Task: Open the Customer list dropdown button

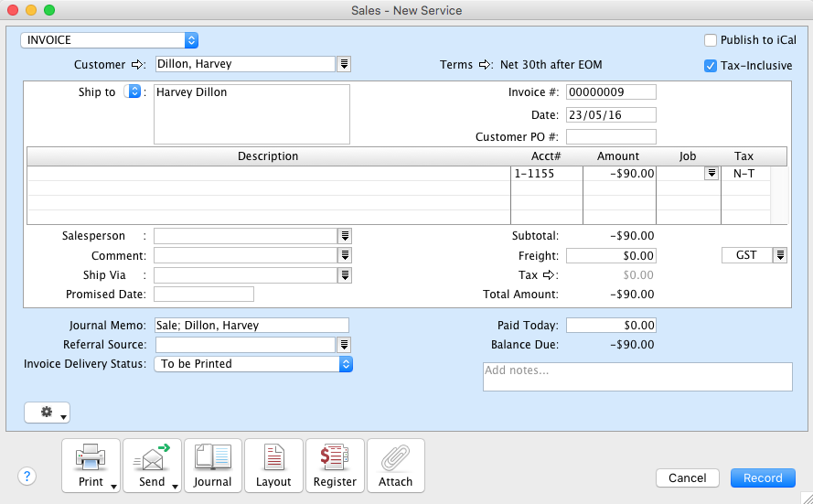Action: pyautogui.click(x=344, y=64)
